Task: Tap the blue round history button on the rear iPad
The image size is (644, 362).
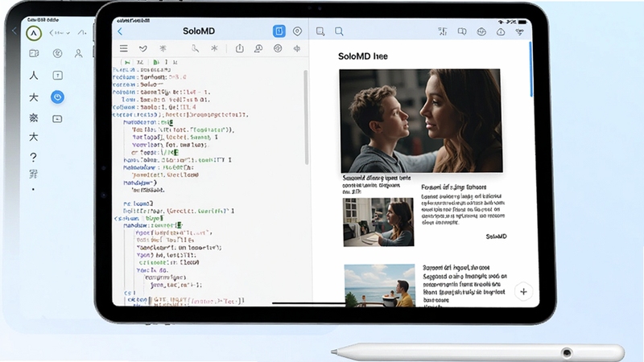Action: point(57,97)
